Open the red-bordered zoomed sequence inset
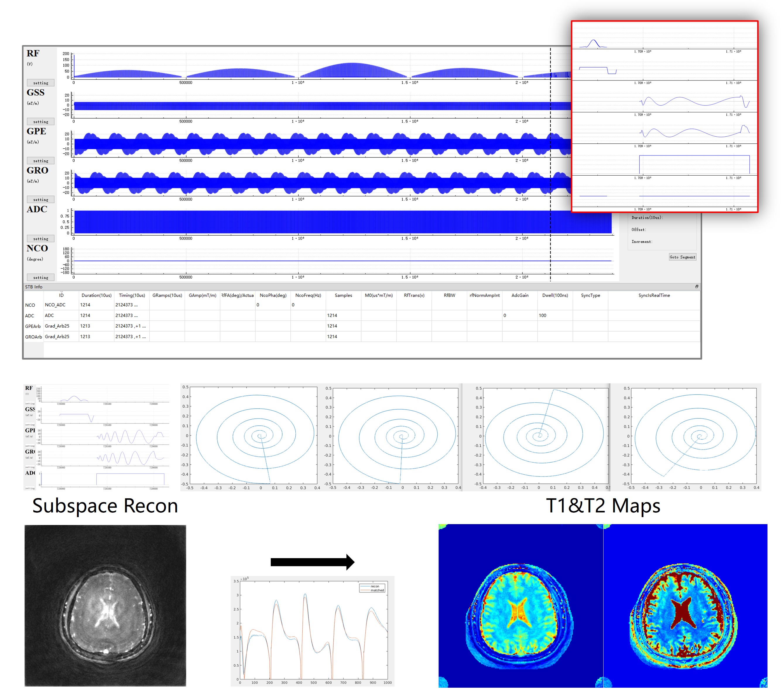Image resolution: width=783 pixels, height=700 pixels. pyautogui.click(x=664, y=116)
